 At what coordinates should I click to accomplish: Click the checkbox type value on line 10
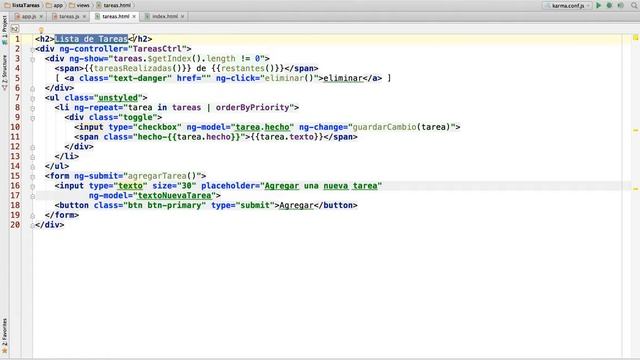[157, 127]
